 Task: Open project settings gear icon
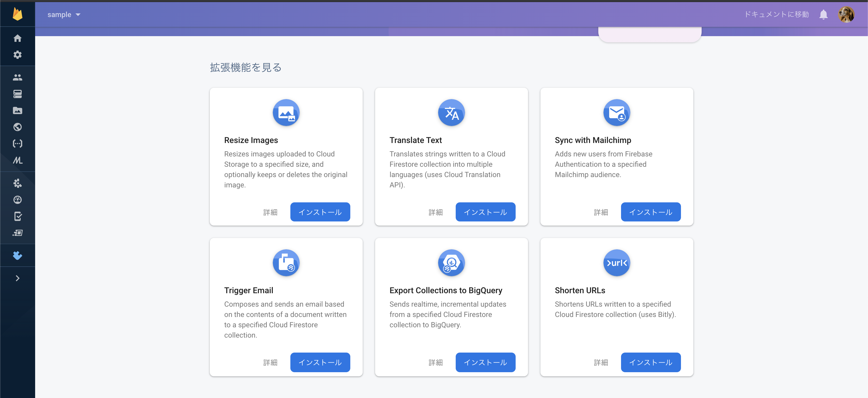18,54
